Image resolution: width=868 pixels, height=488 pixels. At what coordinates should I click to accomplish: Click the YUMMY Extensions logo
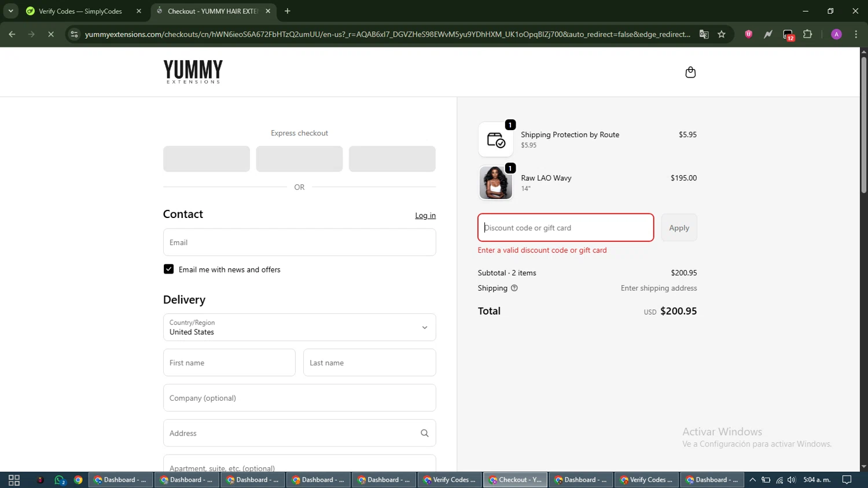(x=193, y=72)
